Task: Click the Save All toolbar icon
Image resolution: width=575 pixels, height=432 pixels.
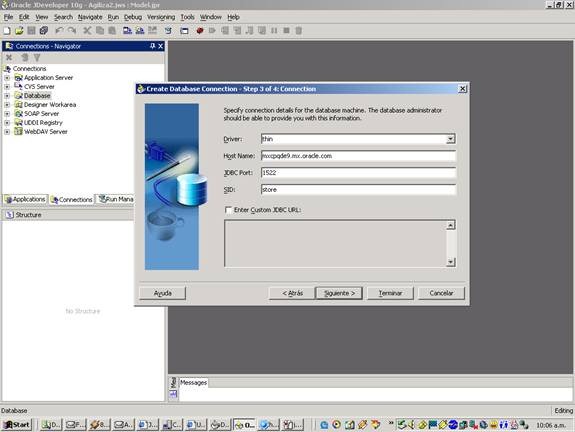Action: (x=44, y=31)
